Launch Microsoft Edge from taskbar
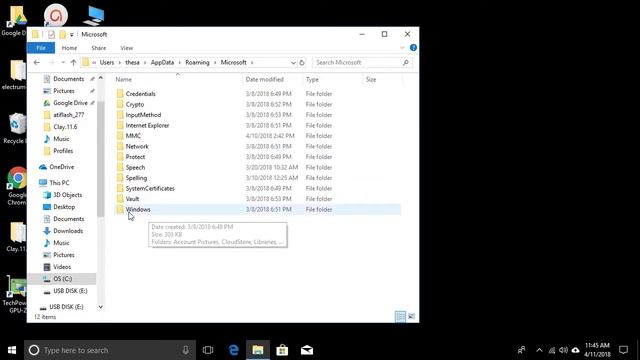640x360 pixels. (x=233, y=350)
